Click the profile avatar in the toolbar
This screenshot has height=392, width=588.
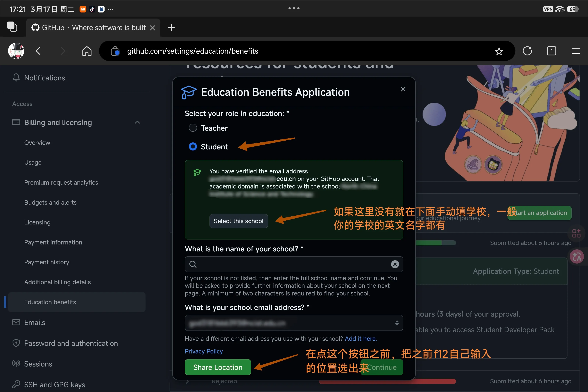coord(16,51)
